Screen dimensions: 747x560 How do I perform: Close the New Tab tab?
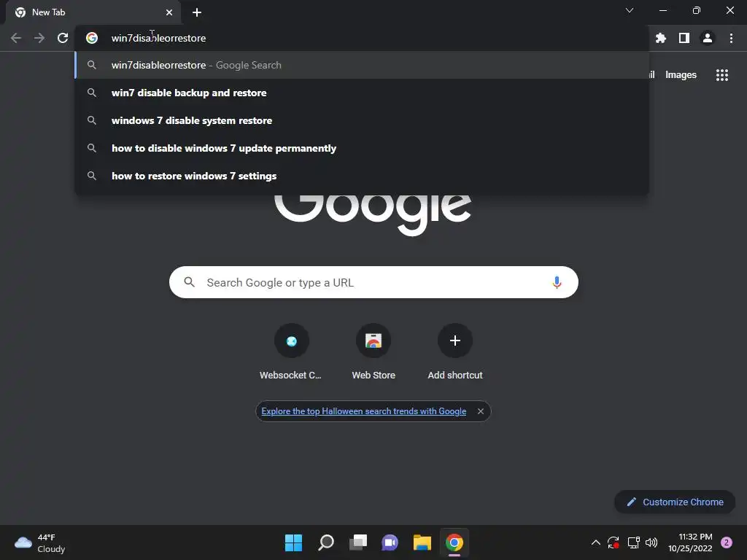coord(169,12)
